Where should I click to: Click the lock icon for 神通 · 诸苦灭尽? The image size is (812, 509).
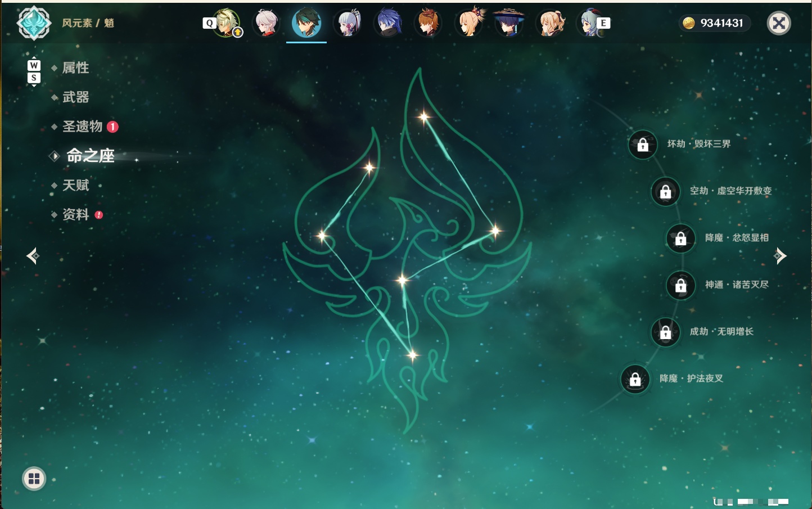pos(681,286)
